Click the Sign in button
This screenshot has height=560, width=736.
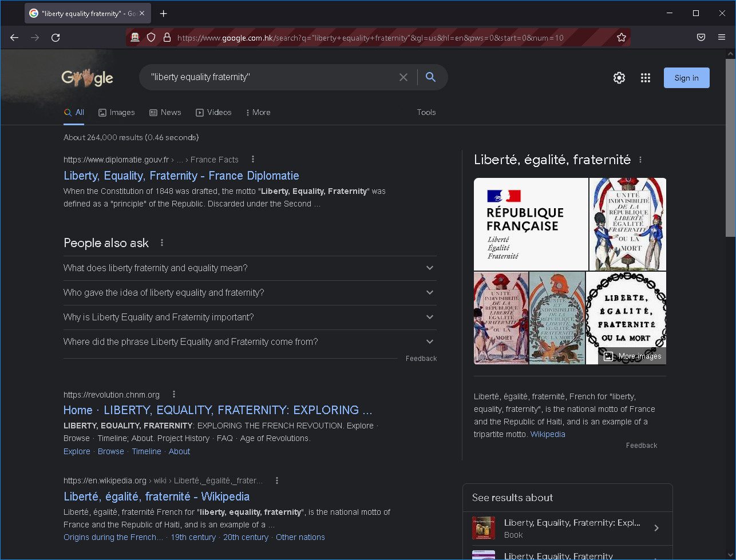[686, 78]
